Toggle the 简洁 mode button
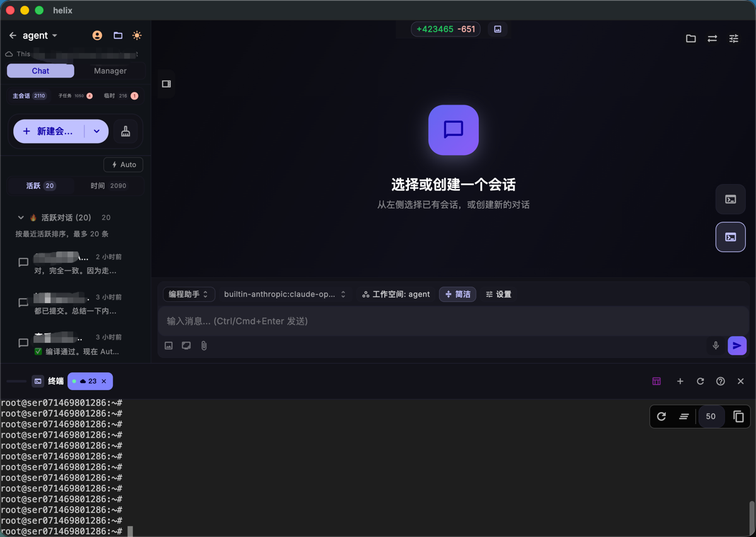The image size is (756, 537). [457, 294]
